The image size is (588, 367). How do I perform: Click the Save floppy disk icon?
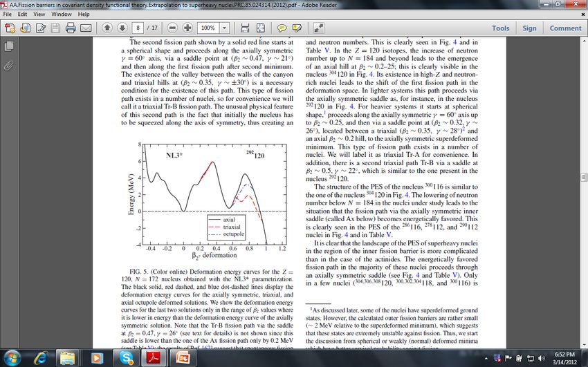pyautogui.click(x=55, y=28)
